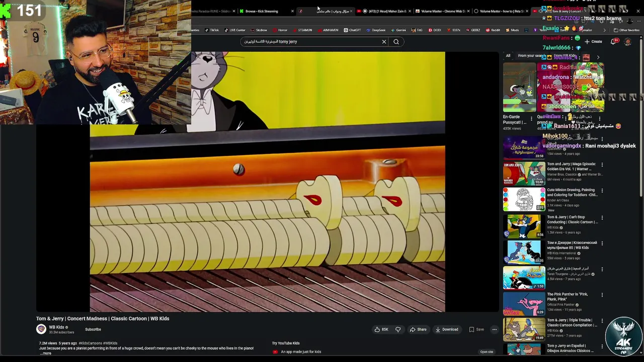
Task: Like the Concert Madness video
Action: pos(381,329)
